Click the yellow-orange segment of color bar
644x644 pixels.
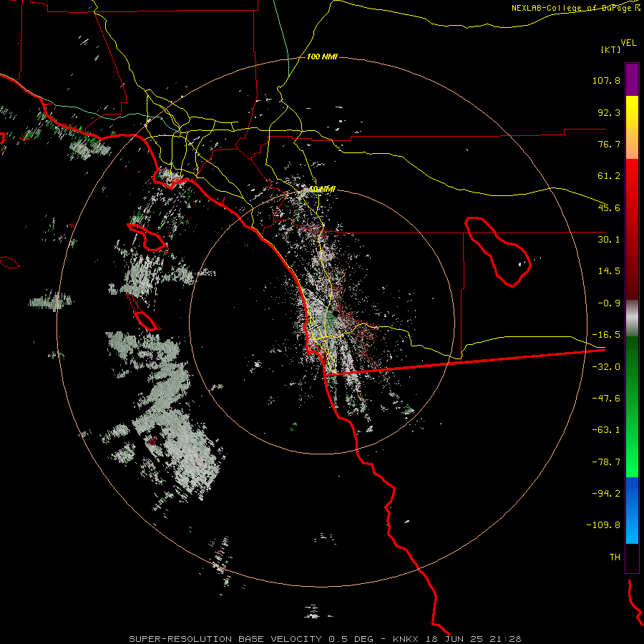(632, 127)
